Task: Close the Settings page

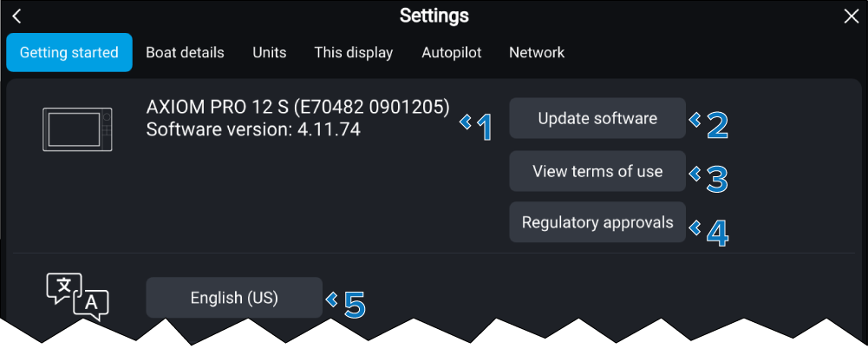Action: tap(851, 16)
